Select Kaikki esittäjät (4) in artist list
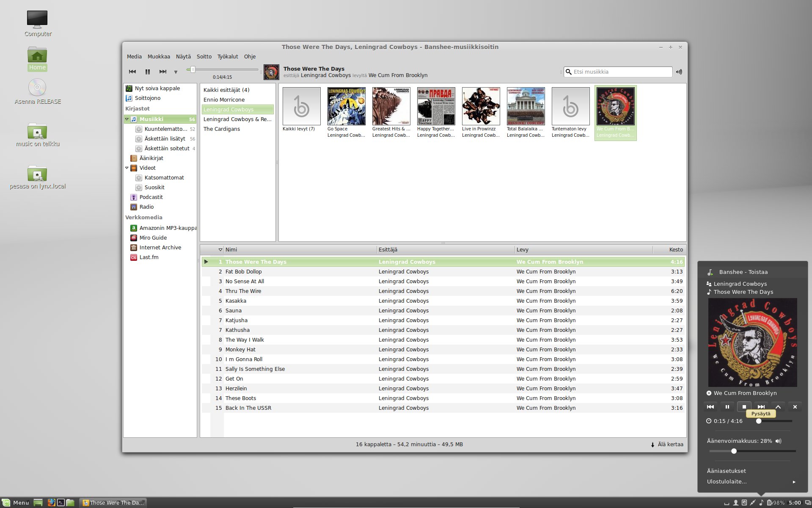The image size is (812, 508). click(237, 90)
